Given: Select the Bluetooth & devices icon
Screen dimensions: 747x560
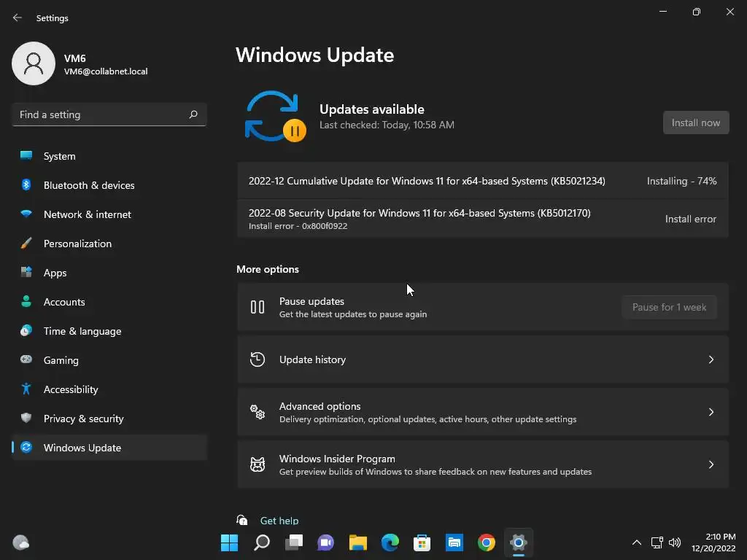Looking at the screenshot, I should pyautogui.click(x=26, y=184).
